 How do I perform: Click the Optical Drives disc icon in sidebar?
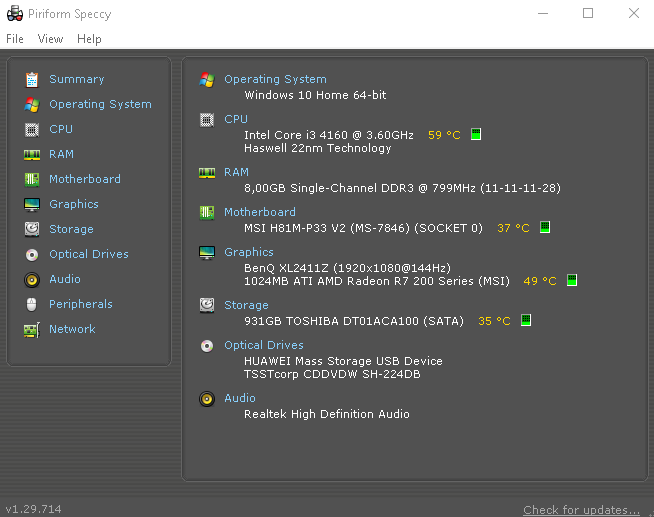coord(32,255)
